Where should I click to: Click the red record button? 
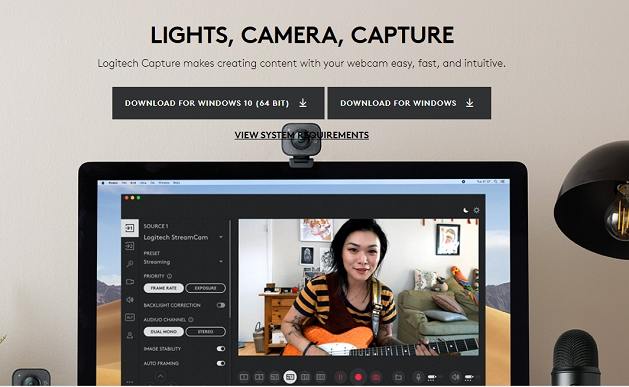coord(358,377)
